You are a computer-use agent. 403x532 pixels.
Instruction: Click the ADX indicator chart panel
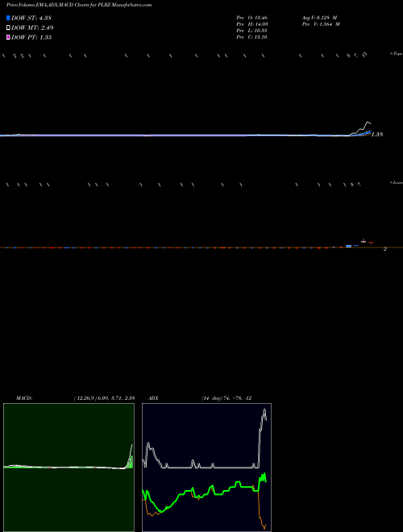[206, 468]
